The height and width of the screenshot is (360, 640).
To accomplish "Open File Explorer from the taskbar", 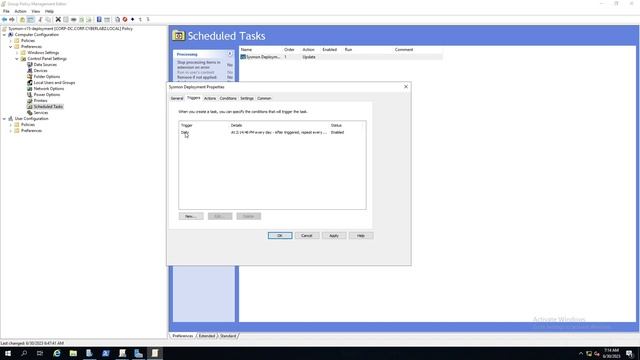I will [x=73, y=353].
